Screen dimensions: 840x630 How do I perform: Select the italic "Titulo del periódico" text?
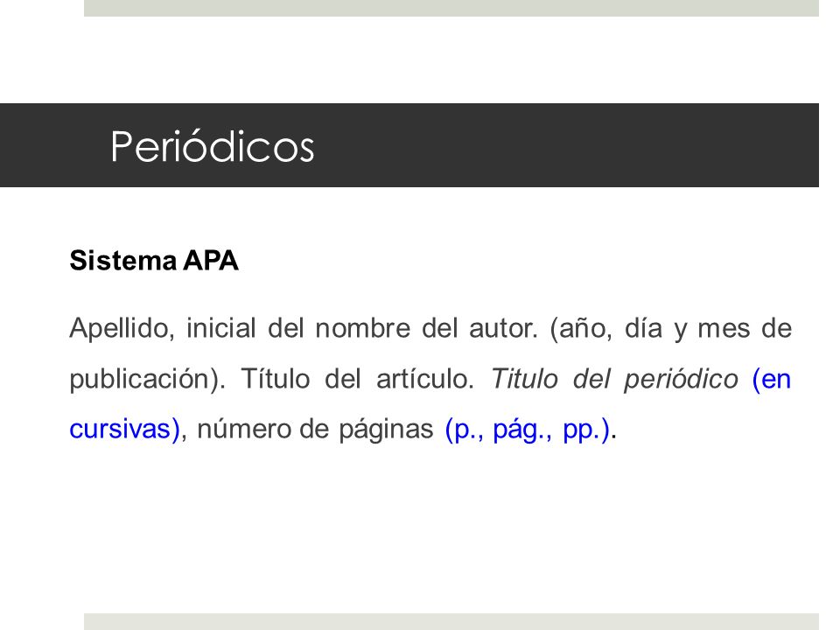tap(614, 379)
